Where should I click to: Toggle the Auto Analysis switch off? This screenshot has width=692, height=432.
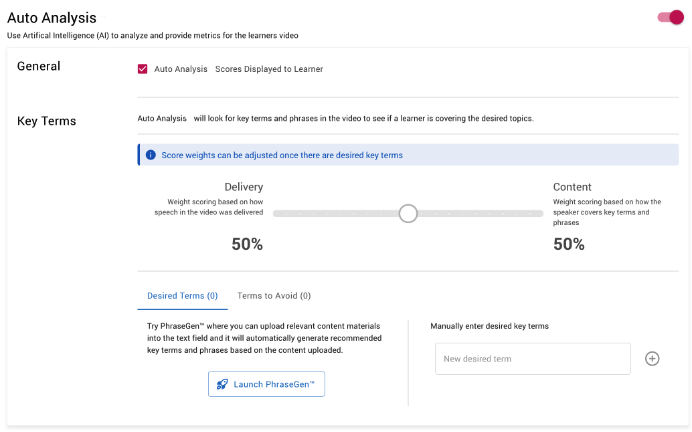[670, 17]
